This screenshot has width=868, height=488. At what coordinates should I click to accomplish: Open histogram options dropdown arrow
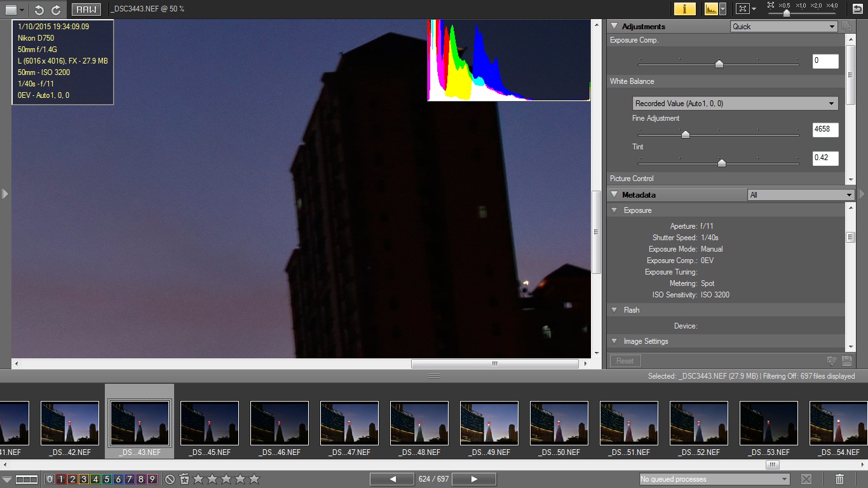point(723,9)
